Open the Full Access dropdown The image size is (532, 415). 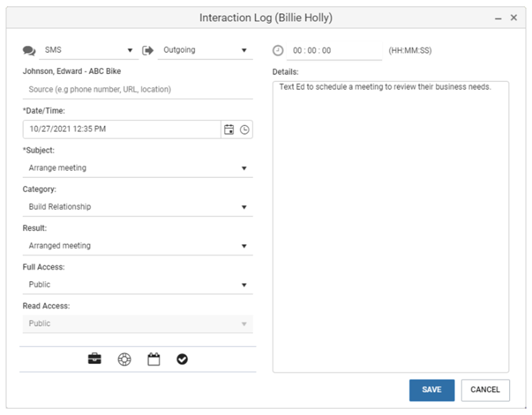pos(137,284)
